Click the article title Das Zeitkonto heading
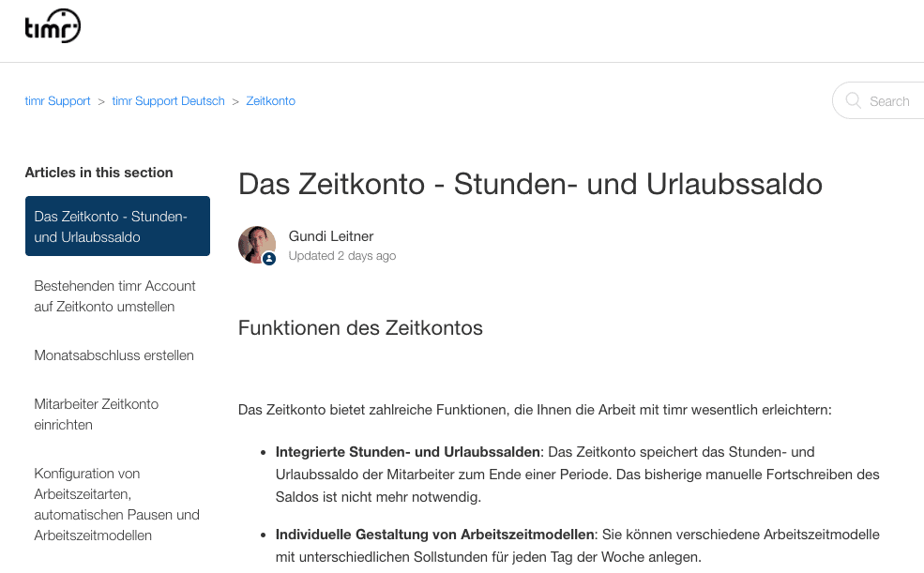 tap(530, 184)
